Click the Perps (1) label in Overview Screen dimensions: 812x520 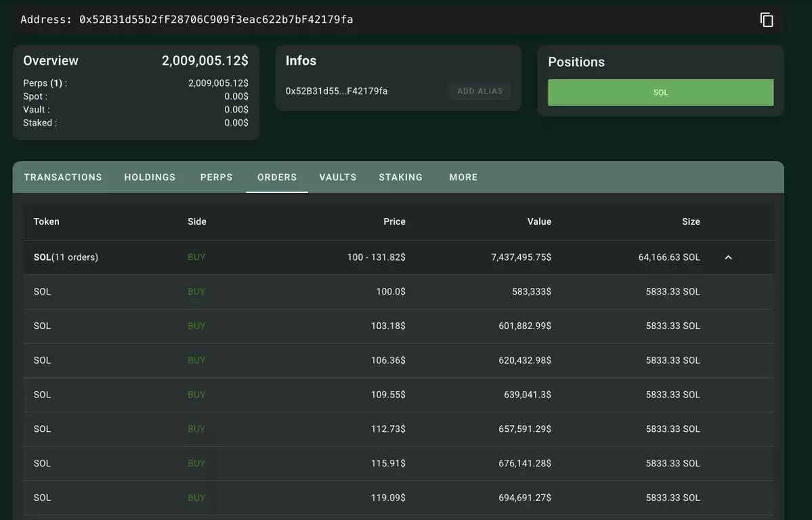click(45, 83)
